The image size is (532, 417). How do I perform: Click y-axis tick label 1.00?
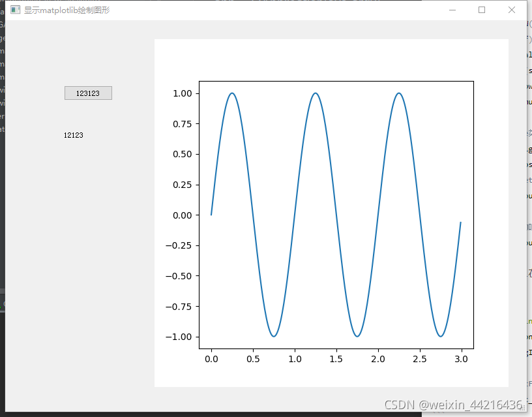click(x=183, y=93)
